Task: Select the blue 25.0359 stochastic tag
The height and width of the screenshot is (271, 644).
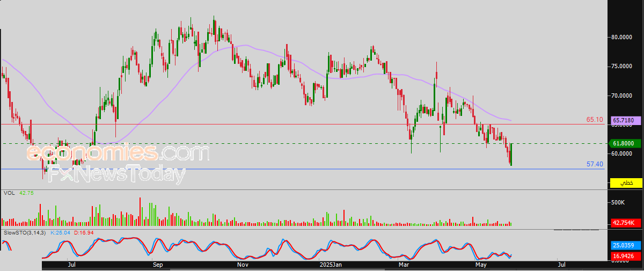Action: pyautogui.click(x=626, y=245)
